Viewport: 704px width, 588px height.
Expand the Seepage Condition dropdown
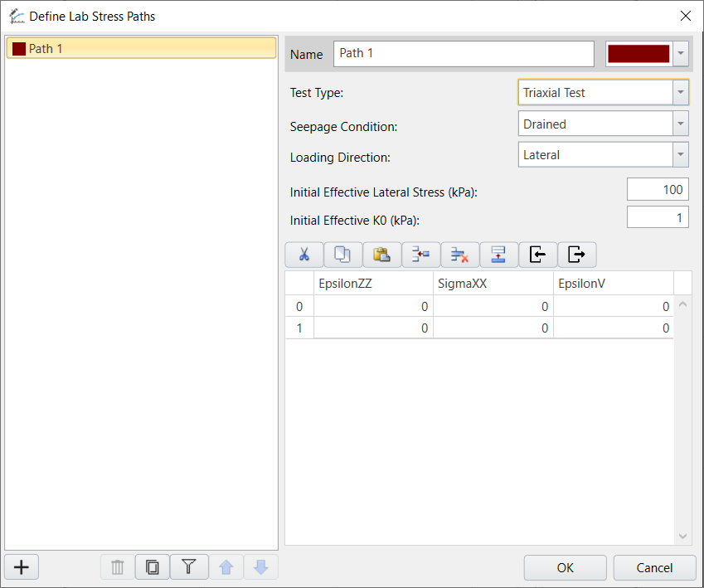tap(679, 124)
